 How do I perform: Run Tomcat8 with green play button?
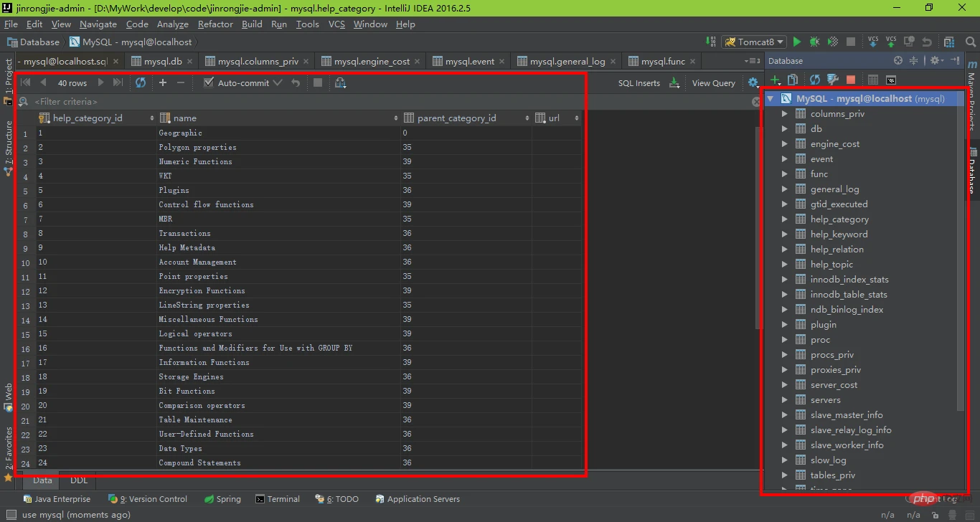[796, 42]
